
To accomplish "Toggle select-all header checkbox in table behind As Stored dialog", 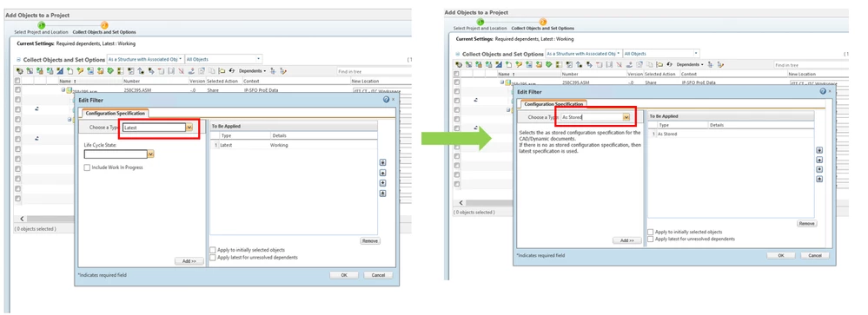I will 456,74.
